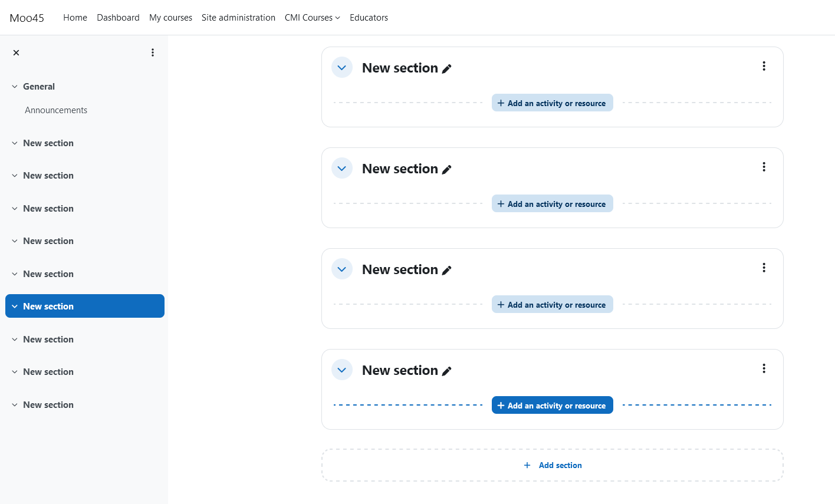The image size is (835, 504).
Task: Click the Add section button
Action: pyautogui.click(x=553, y=465)
